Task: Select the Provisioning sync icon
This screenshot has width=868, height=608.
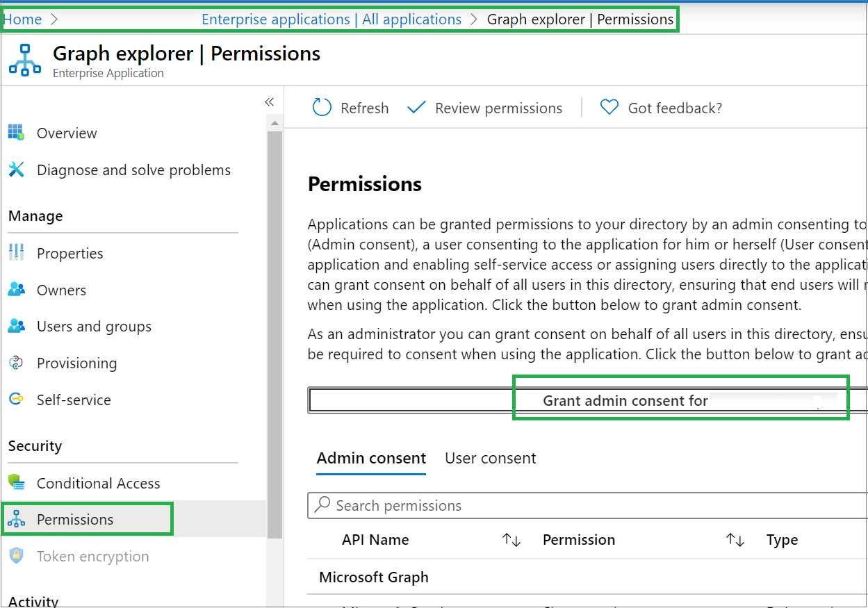Action: (15, 363)
